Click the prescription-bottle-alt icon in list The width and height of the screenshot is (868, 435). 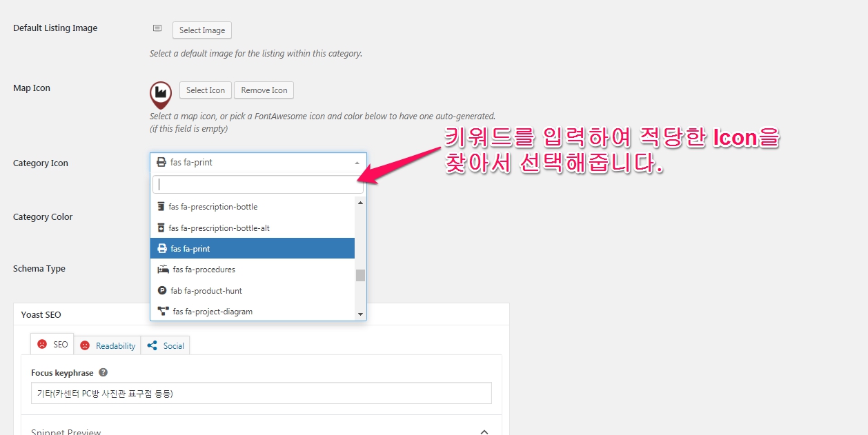click(x=161, y=227)
